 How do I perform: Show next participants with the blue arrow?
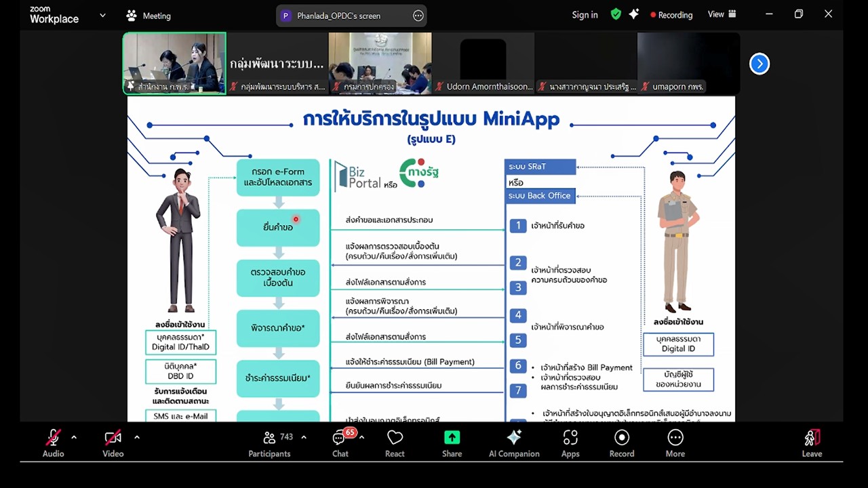pos(759,64)
